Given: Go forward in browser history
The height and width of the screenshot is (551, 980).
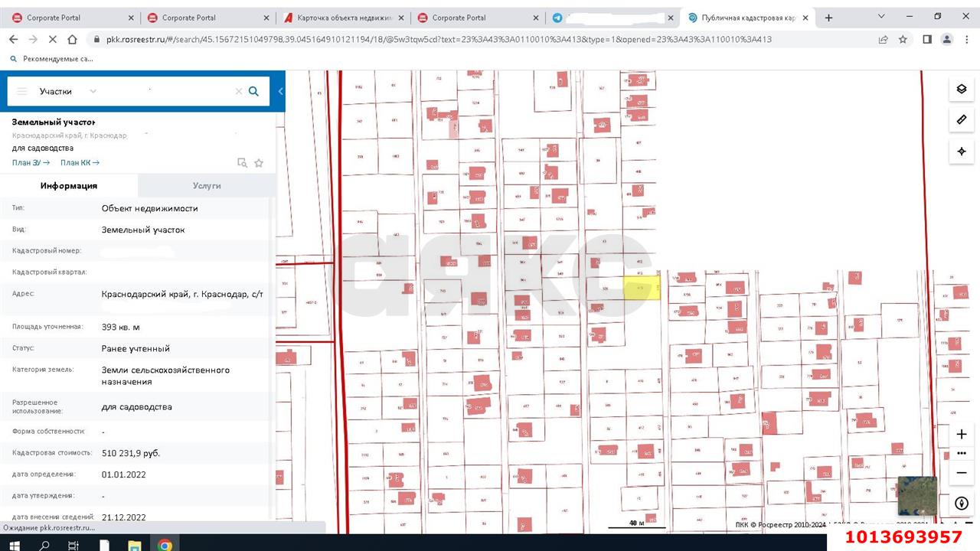Looking at the screenshot, I should point(33,40).
